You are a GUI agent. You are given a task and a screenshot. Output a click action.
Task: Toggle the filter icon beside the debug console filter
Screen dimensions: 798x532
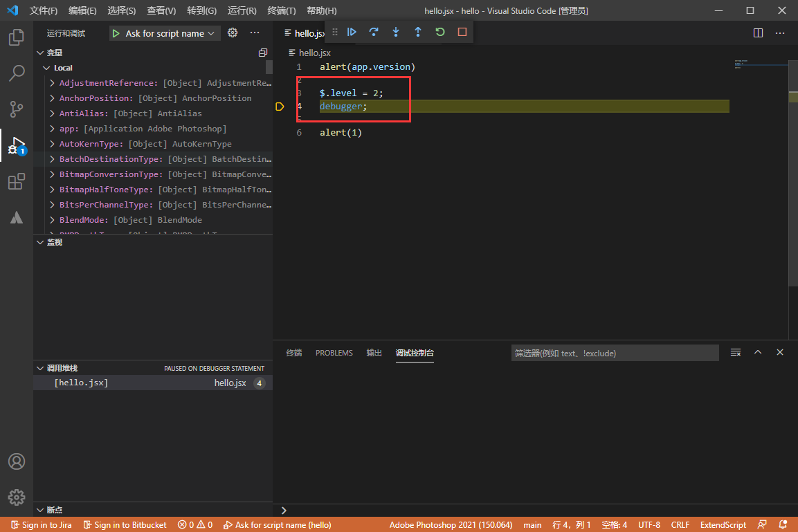(x=735, y=352)
